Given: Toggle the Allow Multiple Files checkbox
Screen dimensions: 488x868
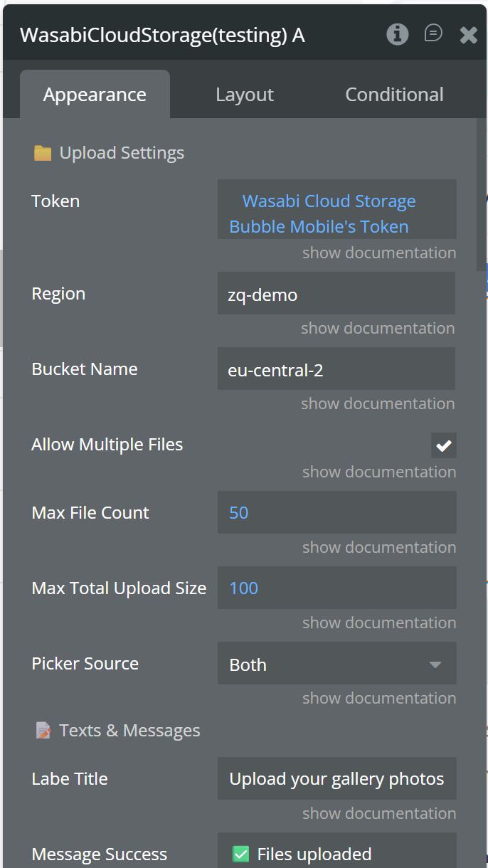Looking at the screenshot, I should click(x=443, y=445).
